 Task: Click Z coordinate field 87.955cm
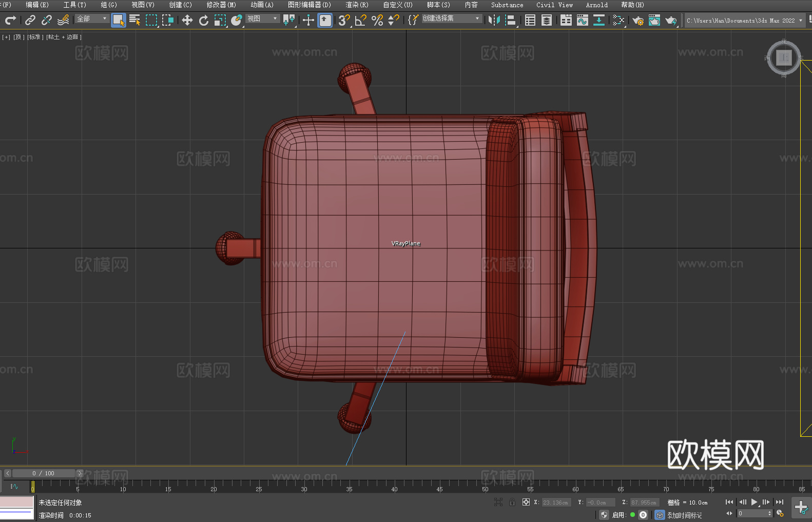644,502
